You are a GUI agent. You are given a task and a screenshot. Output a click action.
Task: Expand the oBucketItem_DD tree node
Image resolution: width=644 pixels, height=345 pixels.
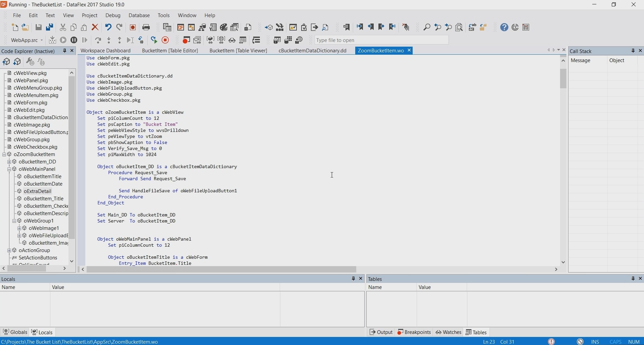pos(9,162)
